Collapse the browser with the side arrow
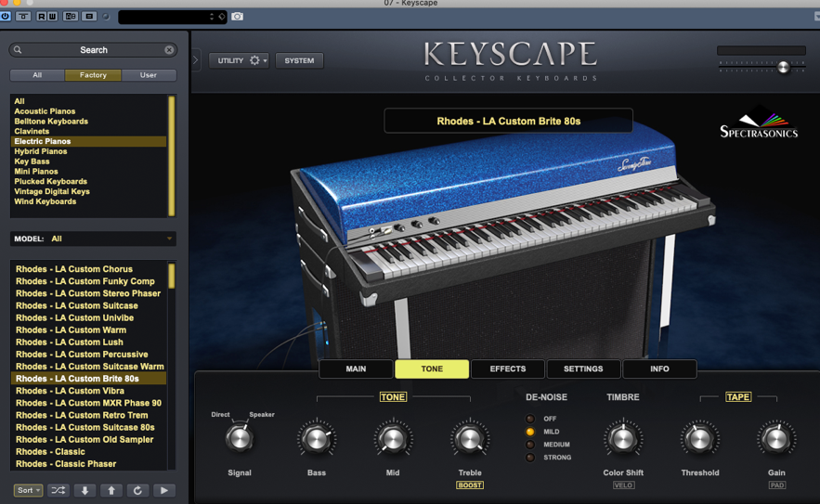Screen dimensions: 820x504 196,60
